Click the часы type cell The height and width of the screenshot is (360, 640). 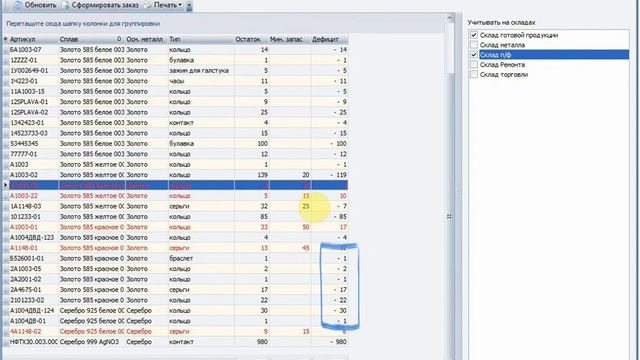coord(201,81)
